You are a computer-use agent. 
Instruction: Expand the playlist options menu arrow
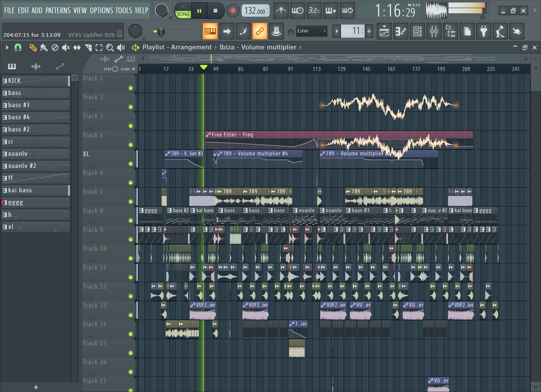point(7,48)
